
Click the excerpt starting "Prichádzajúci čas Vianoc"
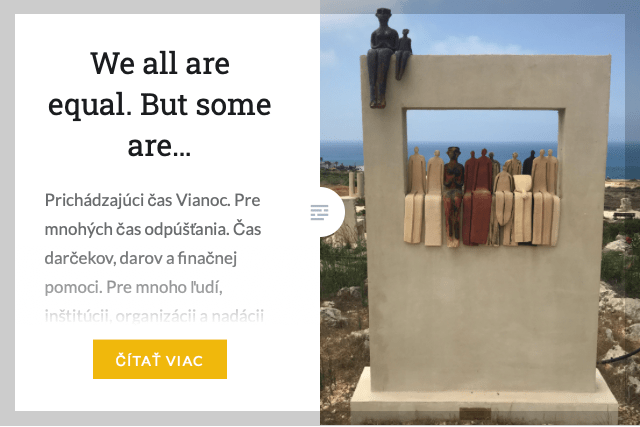tap(154, 257)
